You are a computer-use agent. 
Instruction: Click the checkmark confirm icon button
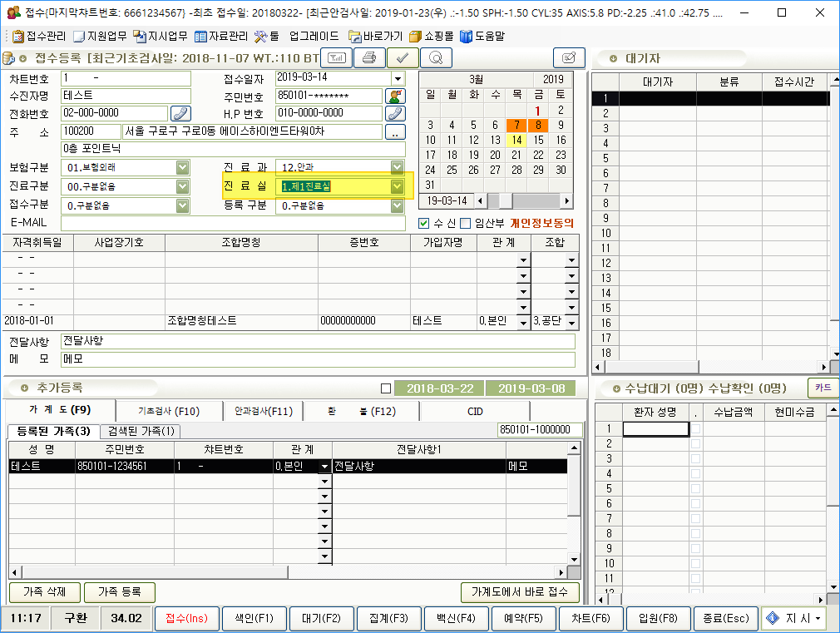403,57
